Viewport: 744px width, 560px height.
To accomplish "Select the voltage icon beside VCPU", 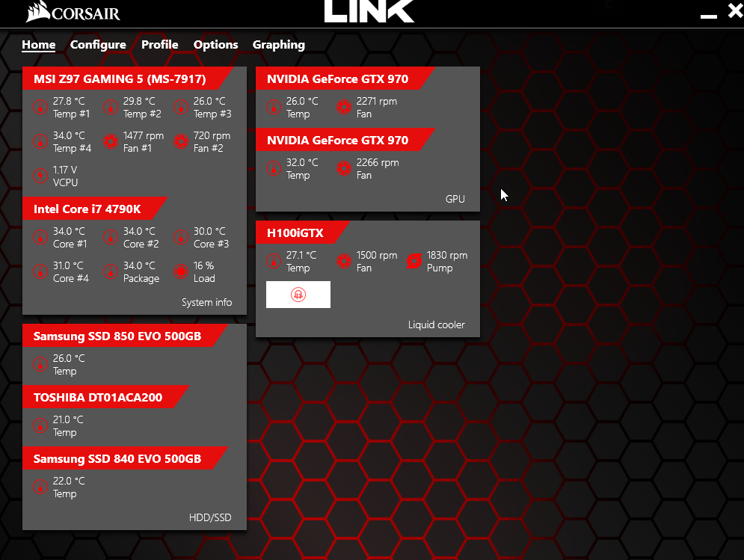I will click(40, 176).
